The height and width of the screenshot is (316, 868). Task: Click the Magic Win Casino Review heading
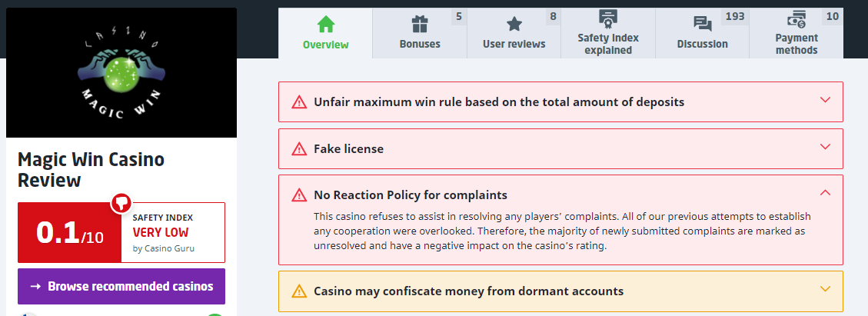coord(91,170)
